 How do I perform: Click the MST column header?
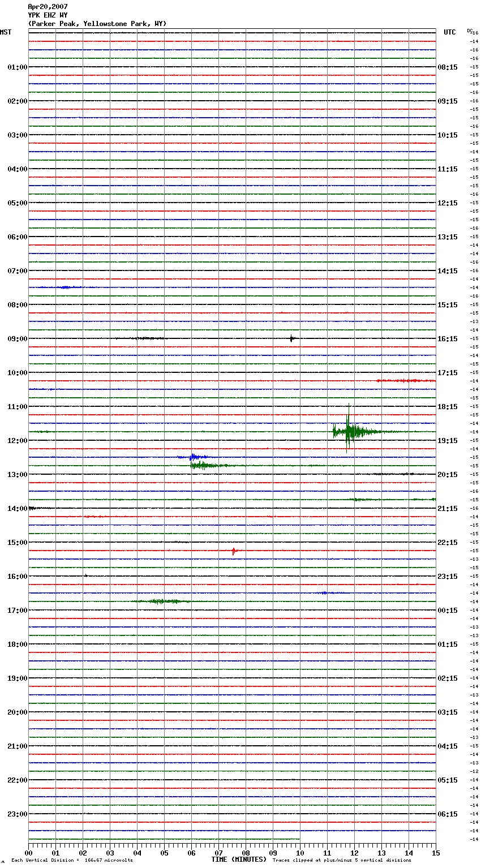6,32
